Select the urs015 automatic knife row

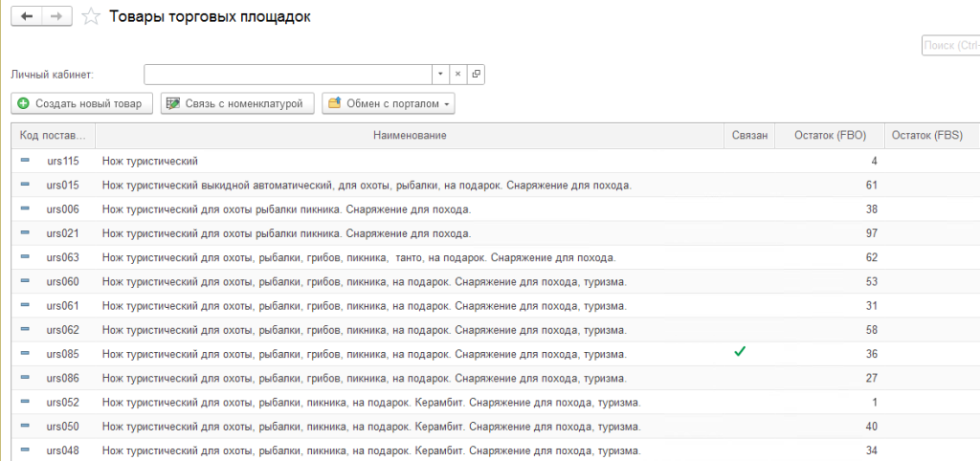tap(367, 185)
